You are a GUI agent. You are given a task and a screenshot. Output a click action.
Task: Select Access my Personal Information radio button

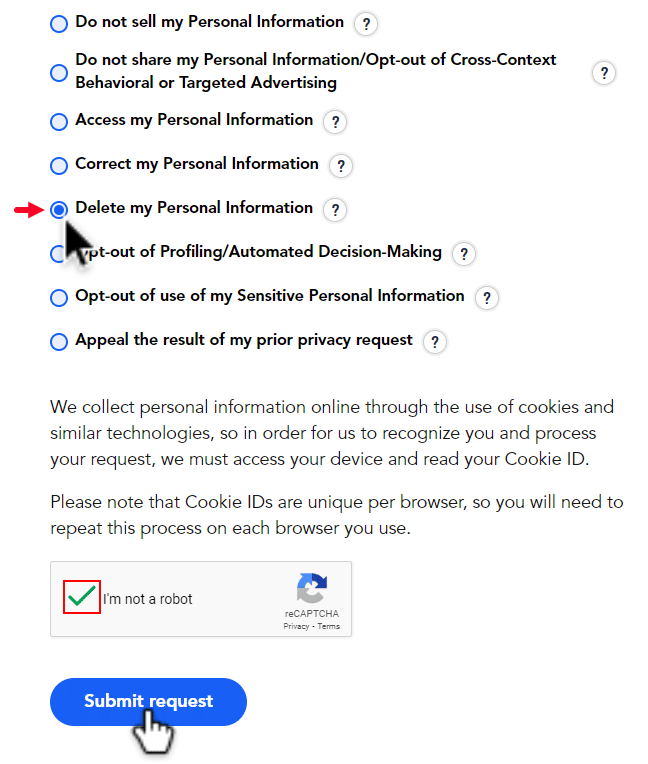point(59,121)
